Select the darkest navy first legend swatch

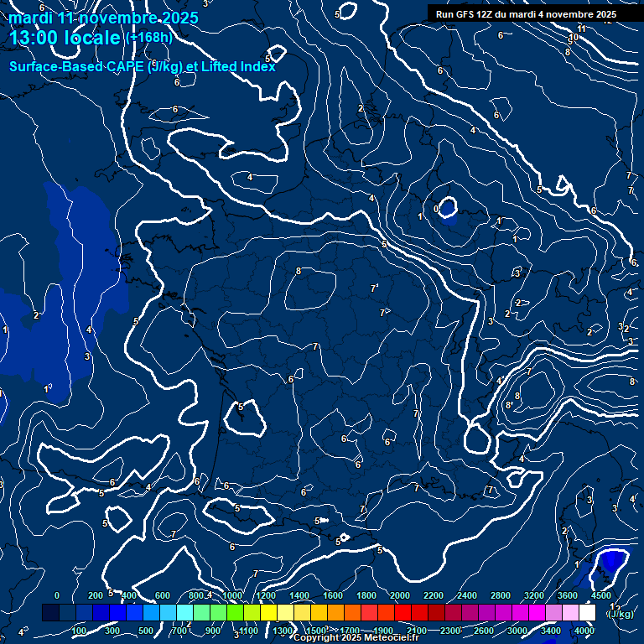click(x=51, y=612)
